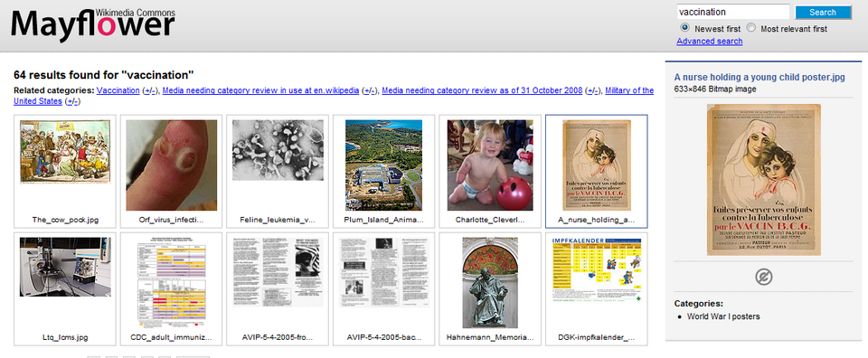Open the Advanced search link

709,42
